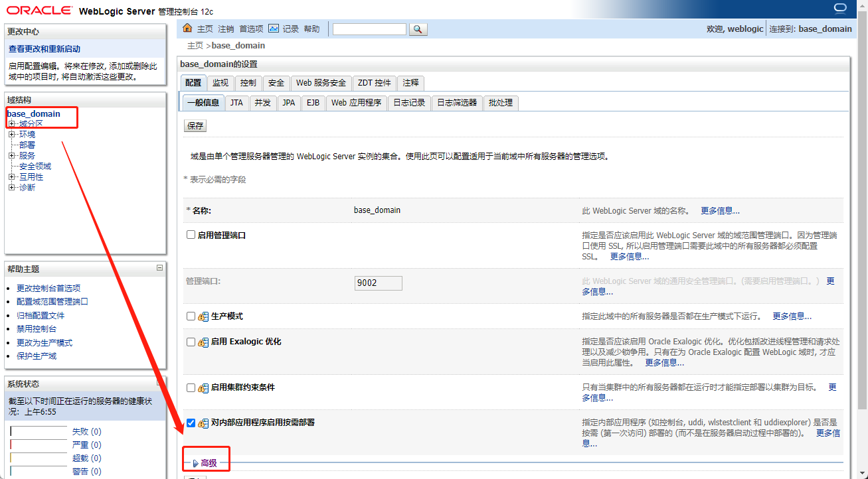Screen dimensions: 868x479
Task: Click the Oracle logo icon at top right
Action: click(x=840, y=8)
